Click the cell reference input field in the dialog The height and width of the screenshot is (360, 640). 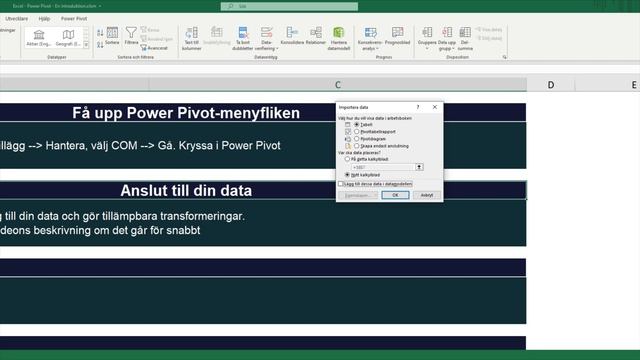(383, 167)
